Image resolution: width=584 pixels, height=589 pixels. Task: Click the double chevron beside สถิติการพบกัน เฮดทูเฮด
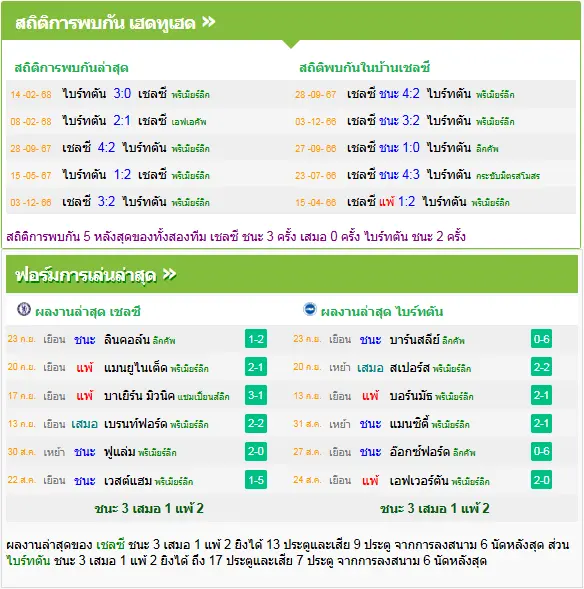point(209,22)
